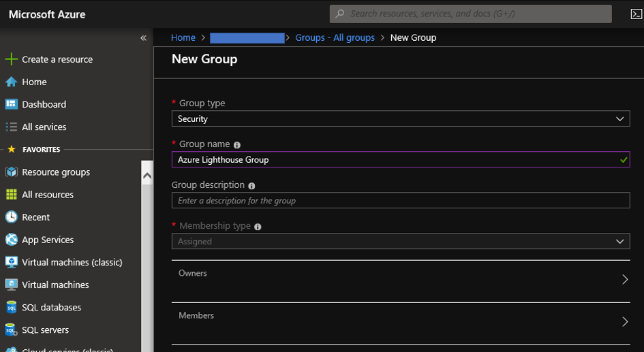This screenshot has height=352, width=644.
Task: Open Recent in sidebar
Action: (35, 217)
